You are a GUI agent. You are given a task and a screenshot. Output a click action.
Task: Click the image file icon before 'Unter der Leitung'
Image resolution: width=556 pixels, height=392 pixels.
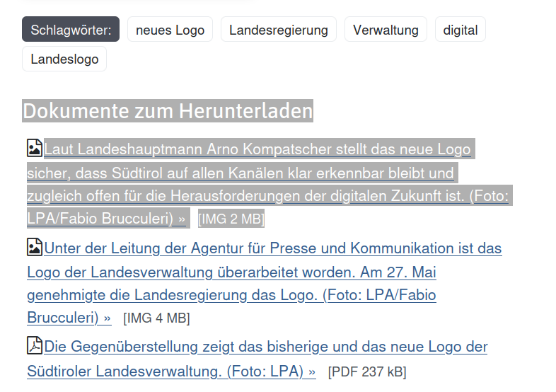tap(35, 247)
